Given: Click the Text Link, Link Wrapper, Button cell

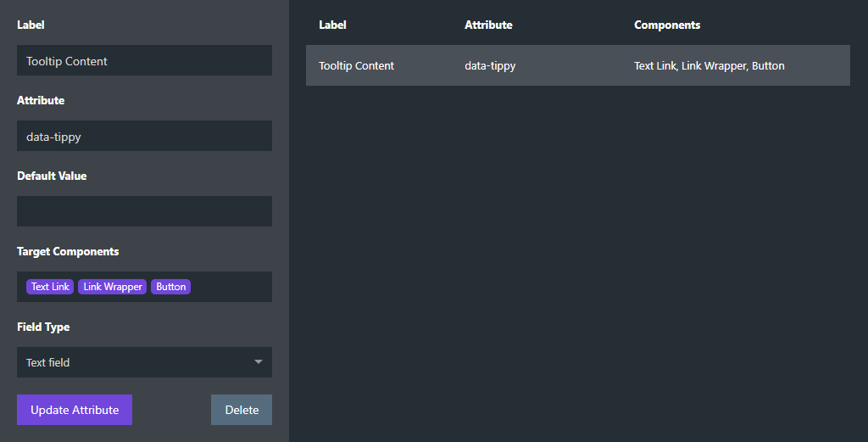Looking at the screenshot, I should point(709,65).
